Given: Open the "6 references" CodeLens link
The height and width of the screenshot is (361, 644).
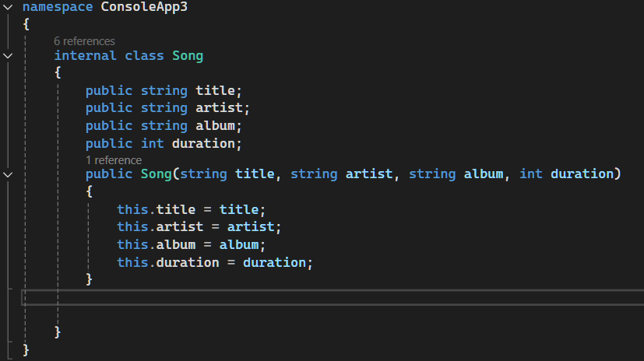Looking at the screenshot, I should tap(84, 40).
